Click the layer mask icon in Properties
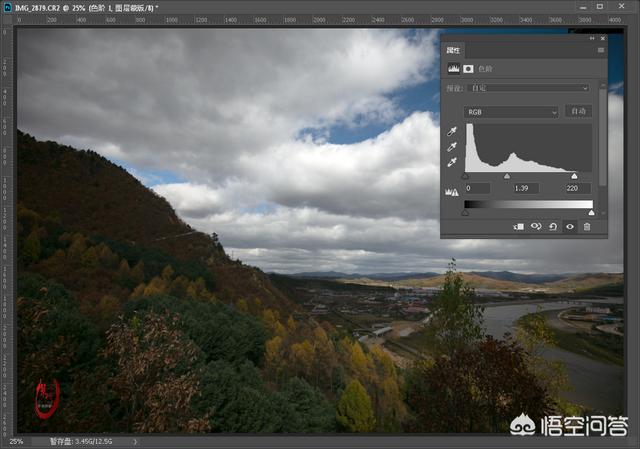The image size is (640, 449). (468, 69)
